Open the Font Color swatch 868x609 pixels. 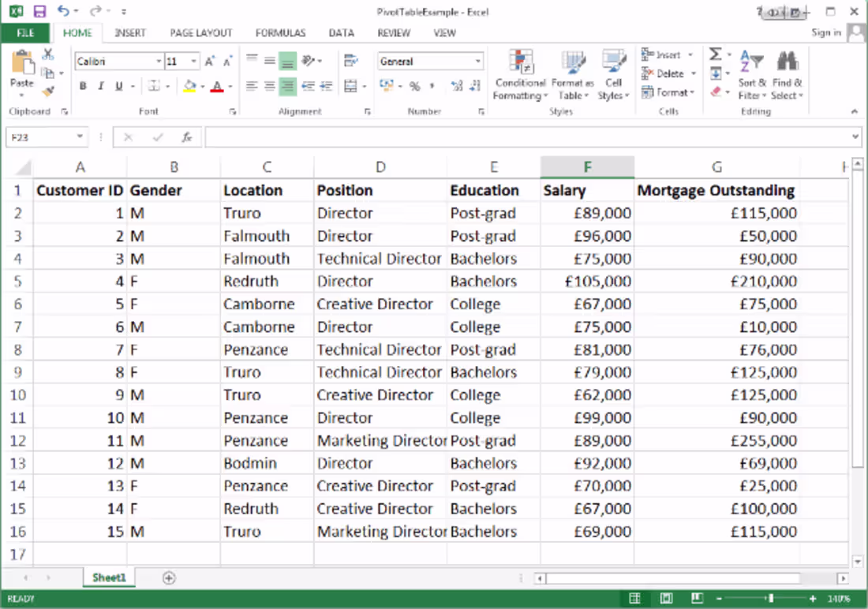click(x=219, y=85)
